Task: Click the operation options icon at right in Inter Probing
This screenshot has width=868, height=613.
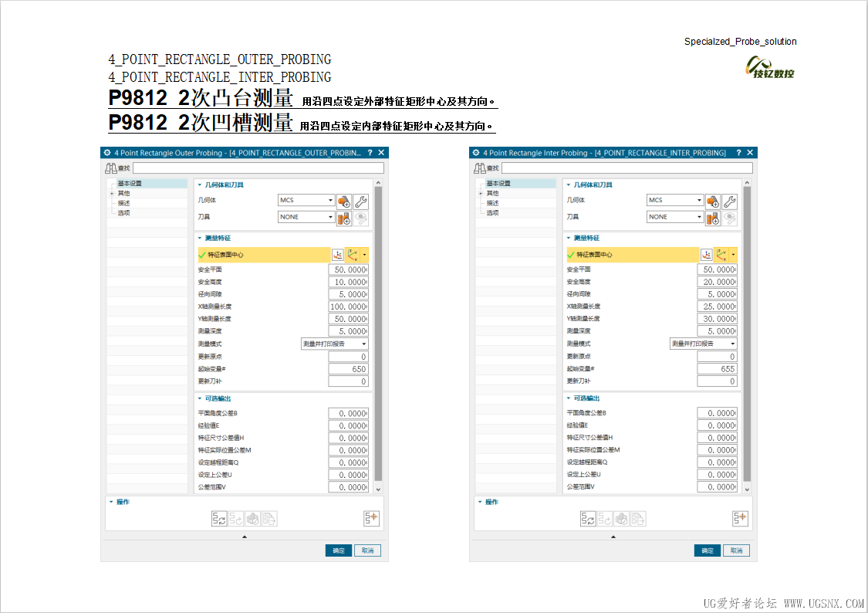Action: (740, 518)
